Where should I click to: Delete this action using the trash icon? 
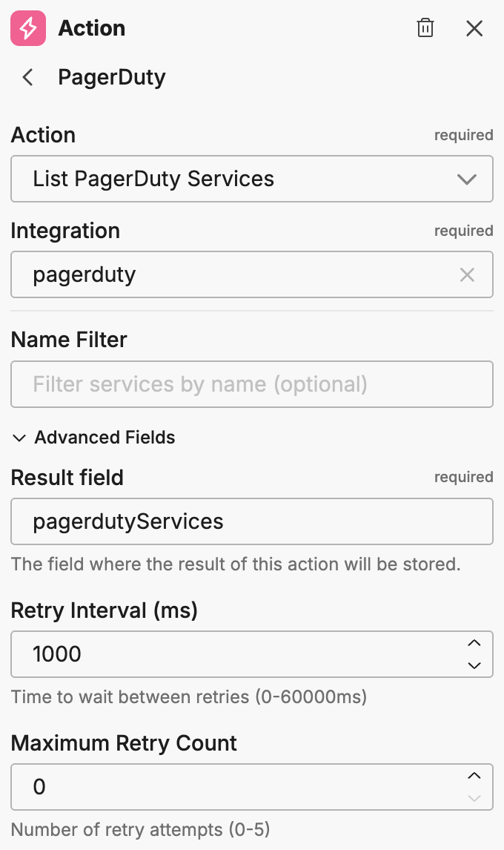coord(425,27)
